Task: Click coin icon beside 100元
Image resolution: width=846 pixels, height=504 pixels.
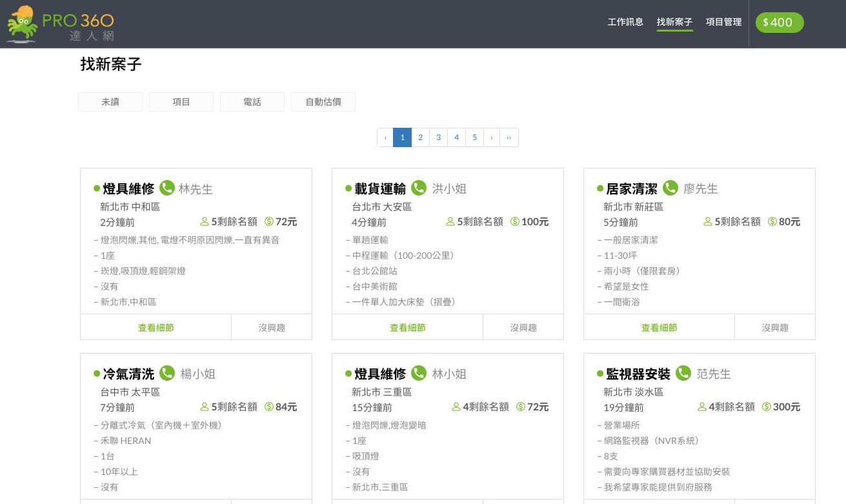Action: coord(515,221)
